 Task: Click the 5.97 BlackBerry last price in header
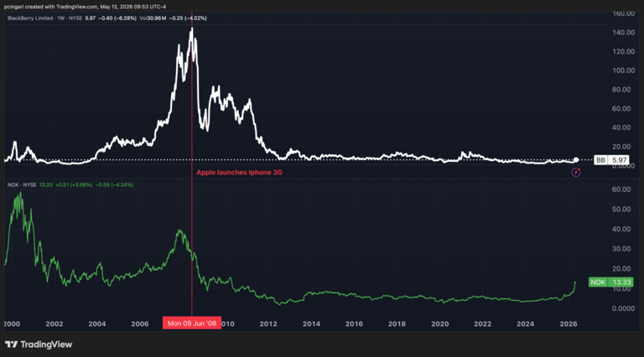point(91,18)
